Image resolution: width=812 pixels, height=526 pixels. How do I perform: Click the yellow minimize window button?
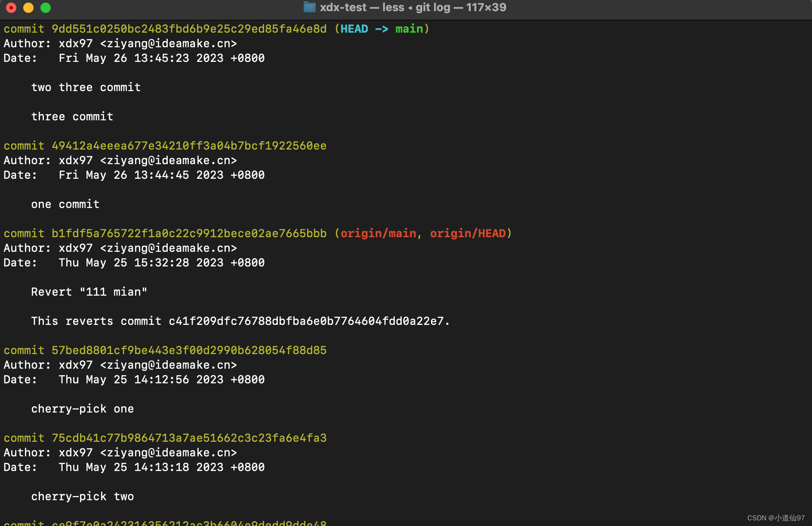(28, 8)
